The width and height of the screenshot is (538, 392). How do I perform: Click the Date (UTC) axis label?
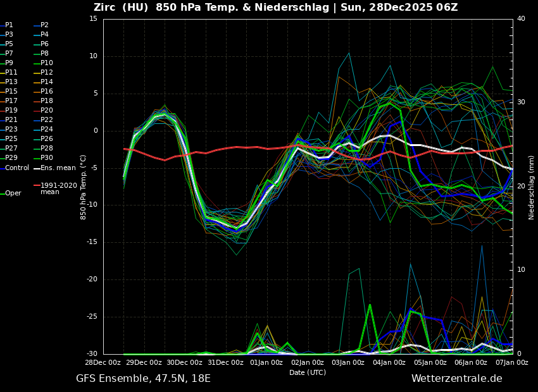tap(308, 372)
